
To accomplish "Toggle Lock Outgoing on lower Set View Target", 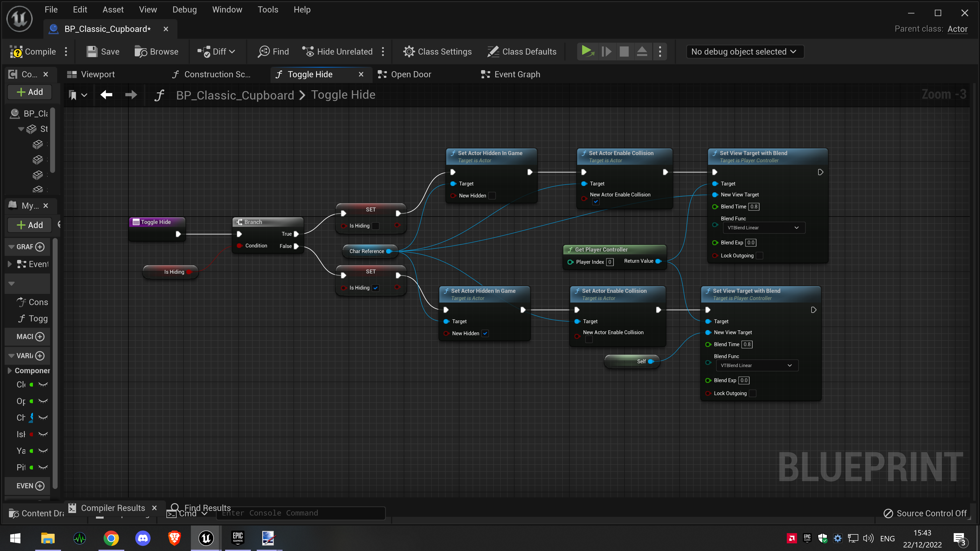I will coord(753,393).
